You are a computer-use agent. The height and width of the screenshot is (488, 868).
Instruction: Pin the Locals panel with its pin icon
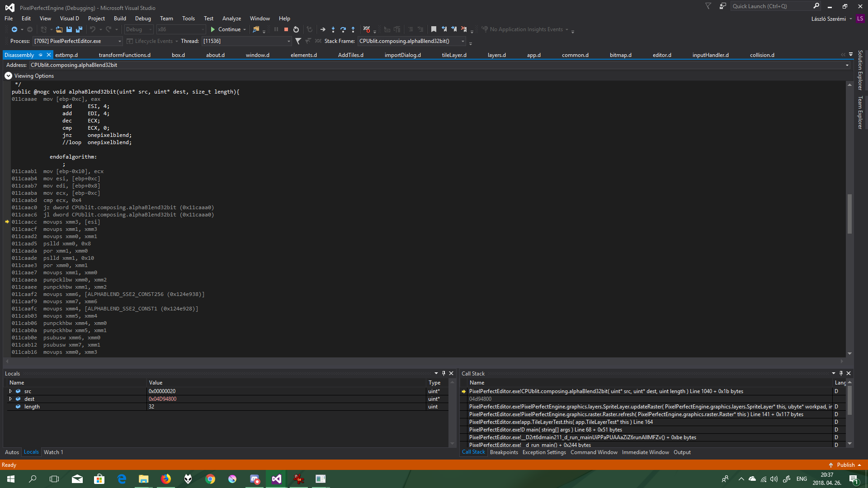coord(443,373)
